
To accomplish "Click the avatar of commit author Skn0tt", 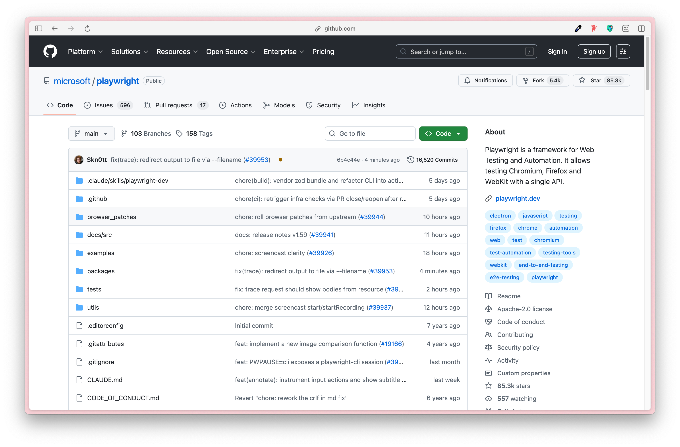I will tap(78, 160).
